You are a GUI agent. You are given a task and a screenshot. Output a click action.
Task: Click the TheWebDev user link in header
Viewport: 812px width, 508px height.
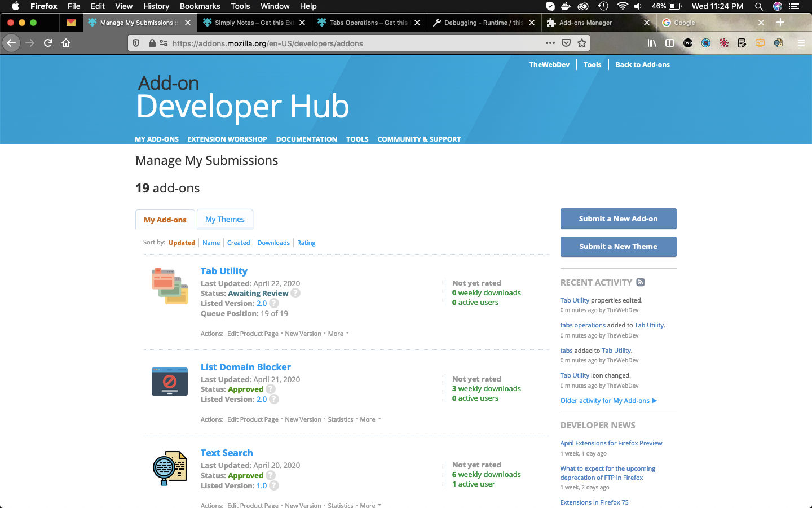tap(549, 65)
